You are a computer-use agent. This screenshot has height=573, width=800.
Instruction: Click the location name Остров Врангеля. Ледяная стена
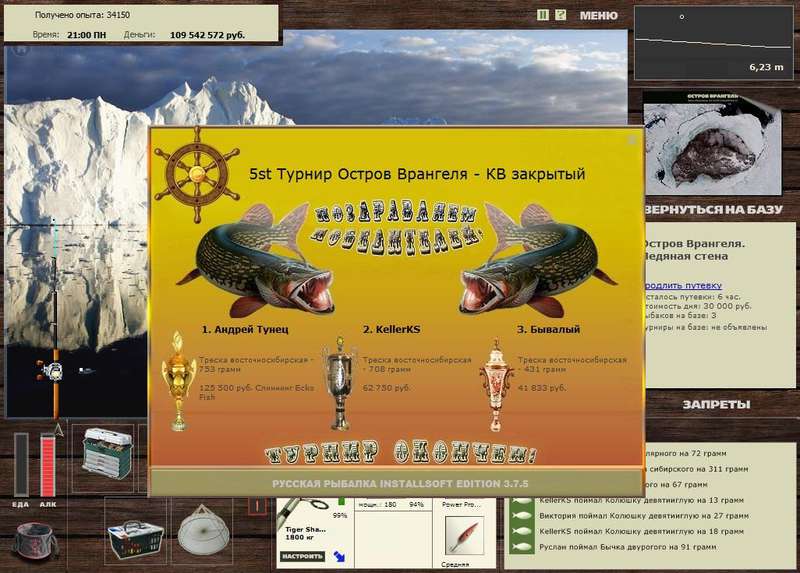pos(694,250)
